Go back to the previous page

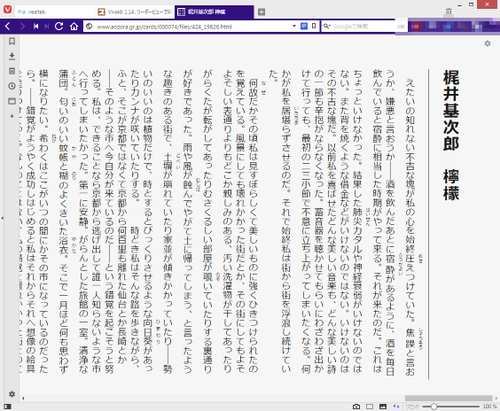(8, 26)
